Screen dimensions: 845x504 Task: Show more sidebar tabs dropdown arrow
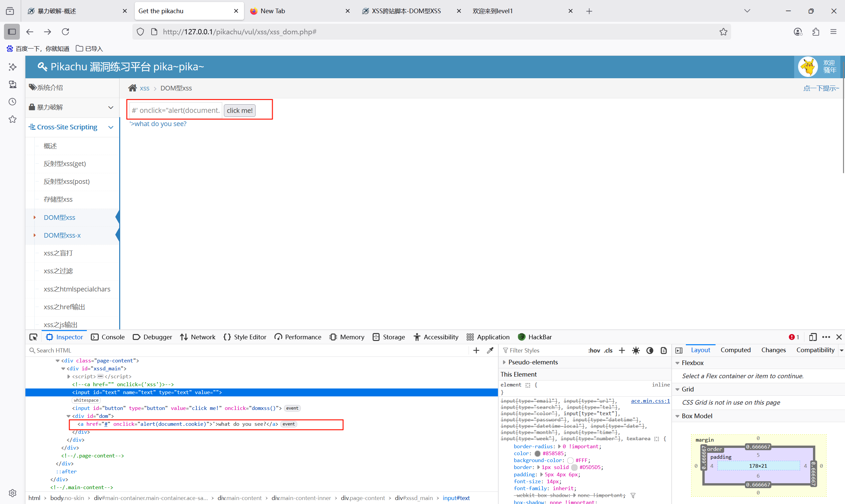841,350
